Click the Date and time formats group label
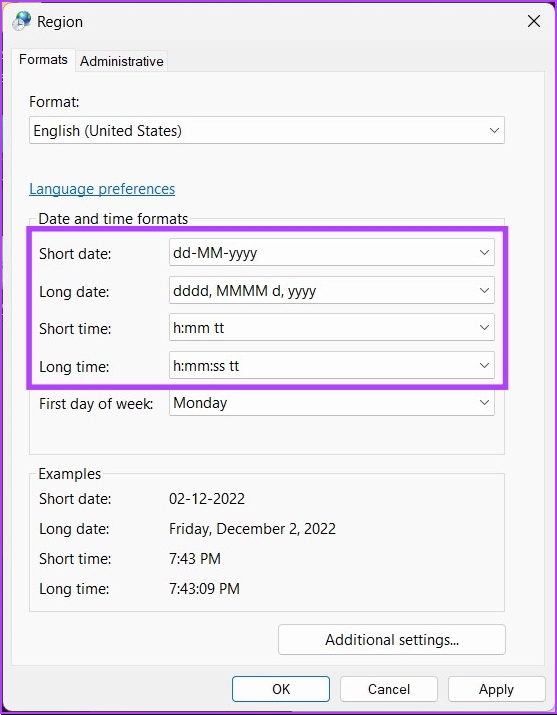The height and width of the screenshot is (715, 557). tap(113, 219)
